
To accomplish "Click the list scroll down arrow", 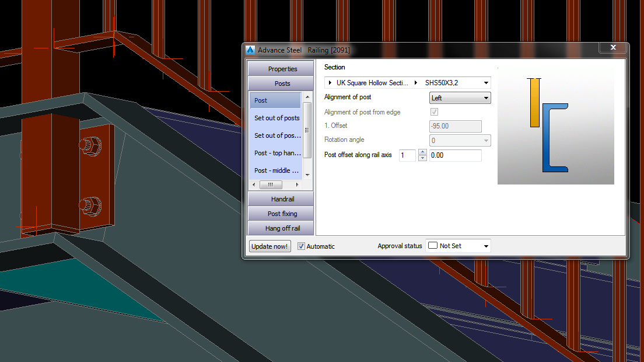I will tap(307, 175).
